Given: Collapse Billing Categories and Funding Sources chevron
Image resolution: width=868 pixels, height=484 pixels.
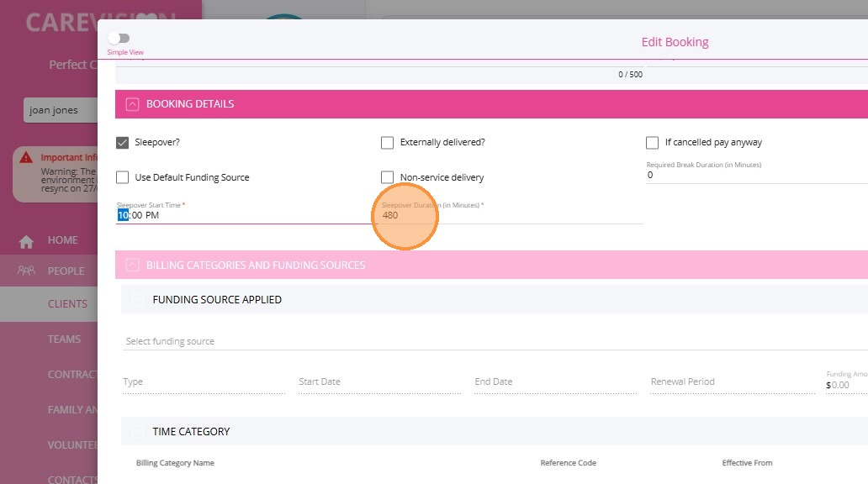Looking at the screenshot, I should pyautogui.click(x=132, y=265).
